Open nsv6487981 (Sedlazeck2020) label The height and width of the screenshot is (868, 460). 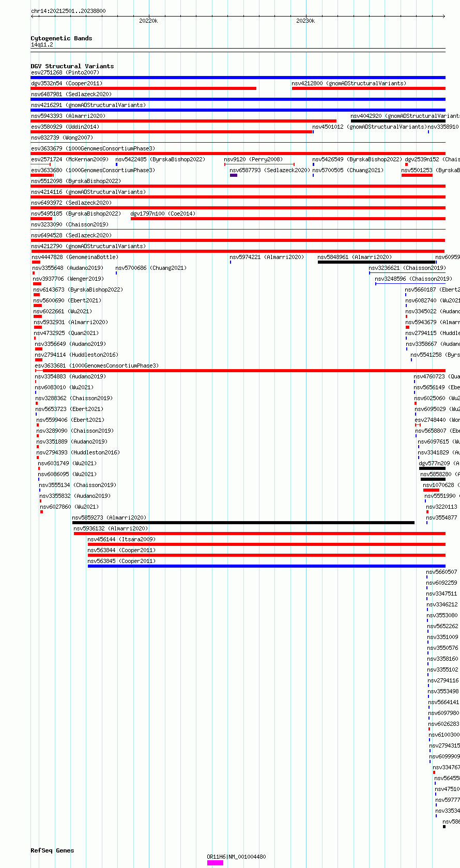click(x=71, y=94)
